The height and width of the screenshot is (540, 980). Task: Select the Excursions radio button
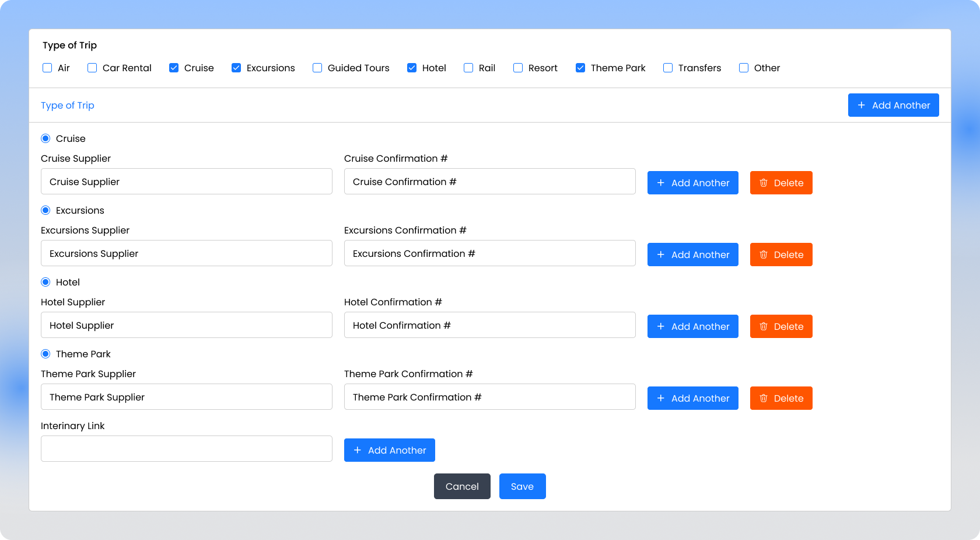(45, 210)
